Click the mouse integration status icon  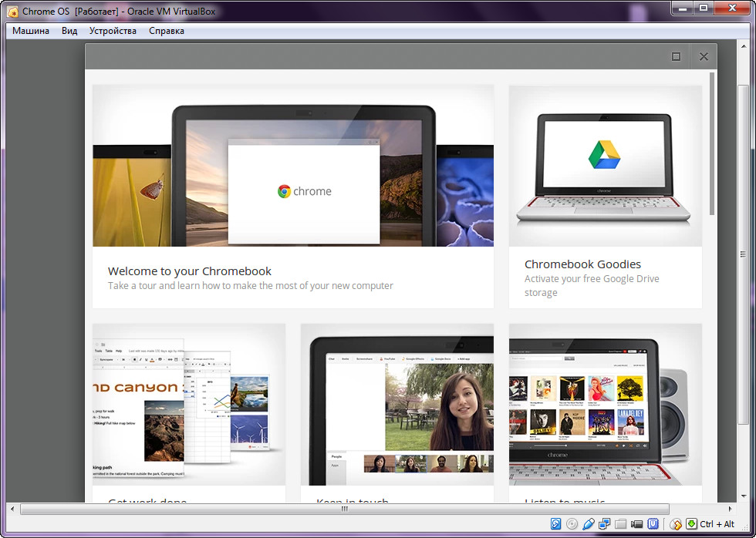click(676, 524)
